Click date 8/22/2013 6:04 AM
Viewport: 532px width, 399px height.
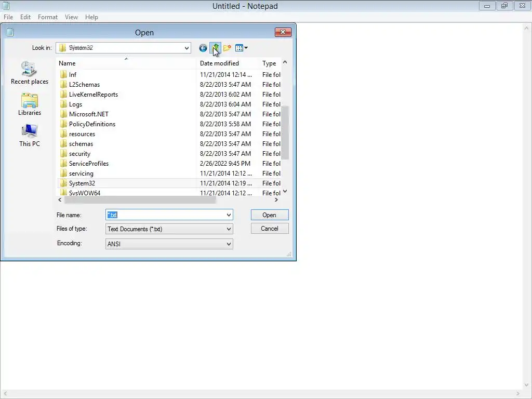click(225, 104)
